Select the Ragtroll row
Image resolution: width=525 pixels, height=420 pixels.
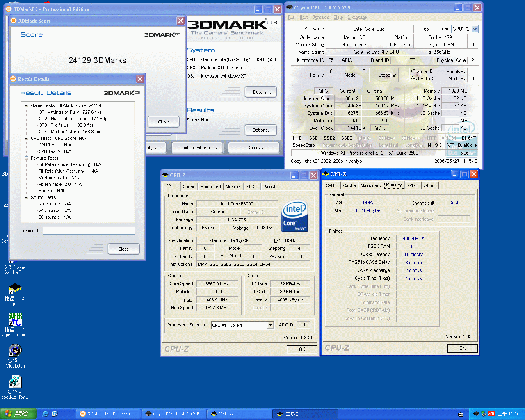(x=52, y=191)
